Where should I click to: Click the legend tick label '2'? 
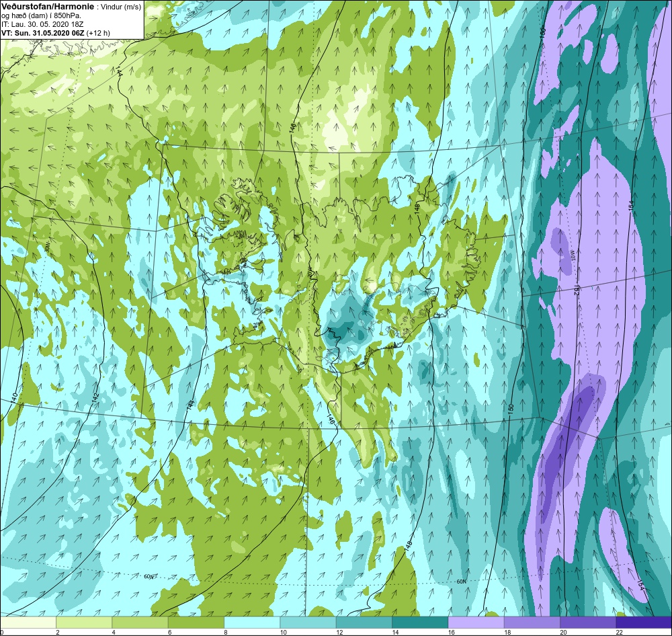point(58,632)
